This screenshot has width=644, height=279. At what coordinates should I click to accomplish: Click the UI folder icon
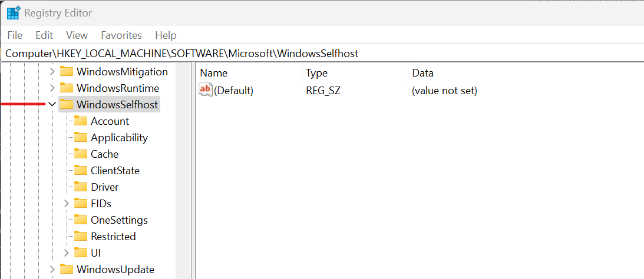(x=81, y=253)
